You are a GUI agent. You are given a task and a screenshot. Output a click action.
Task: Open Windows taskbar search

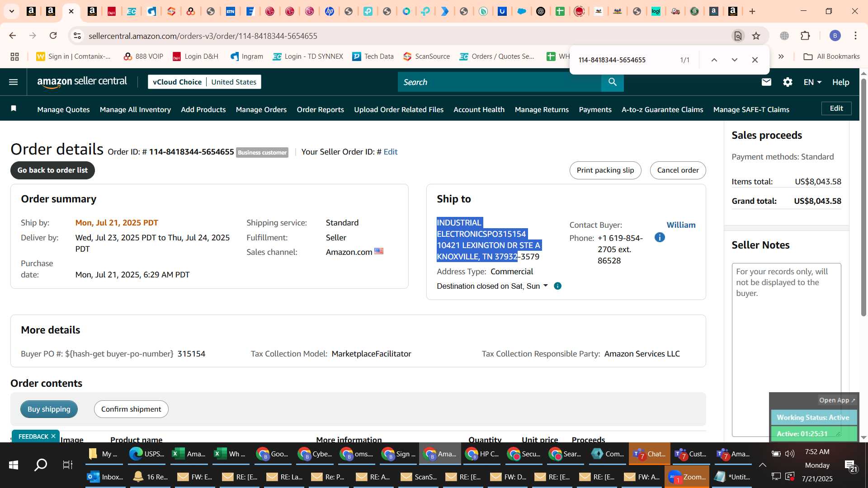(41, 465)
